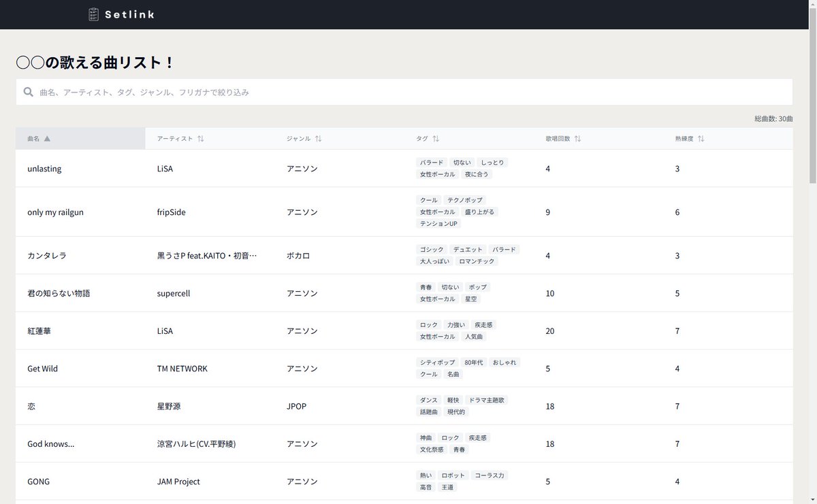Click the おしゃれ tag
This screenshot has width=817, height=504.
pyautogui.click(x=504, y=363)
